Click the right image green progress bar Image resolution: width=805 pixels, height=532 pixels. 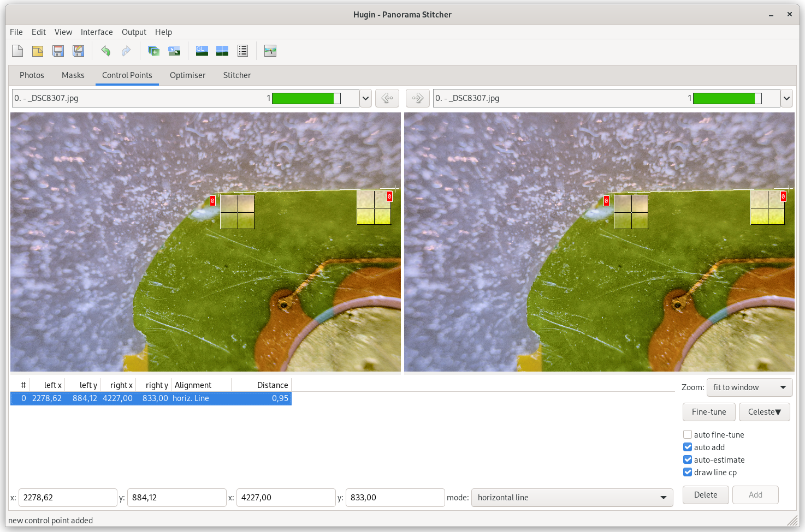click(726, 98)
